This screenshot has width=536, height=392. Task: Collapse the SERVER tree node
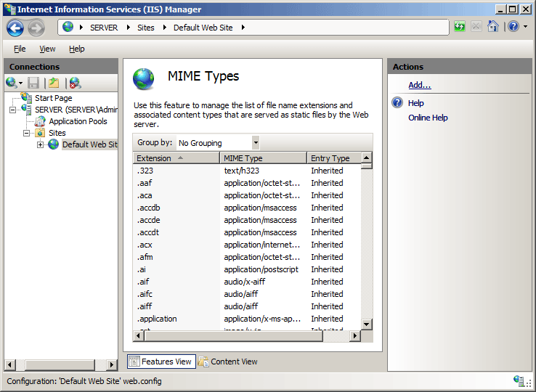(x=12, y=110)
